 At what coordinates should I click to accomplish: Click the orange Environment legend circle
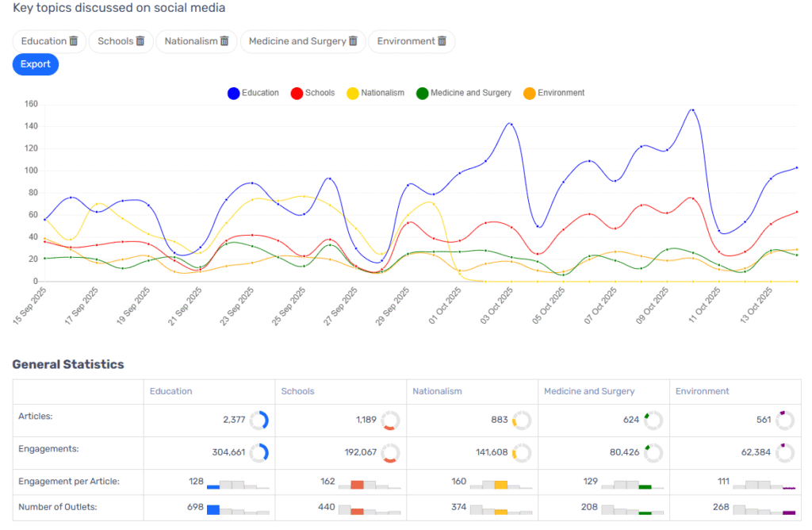pyautogui.click(x=530, y=94)
